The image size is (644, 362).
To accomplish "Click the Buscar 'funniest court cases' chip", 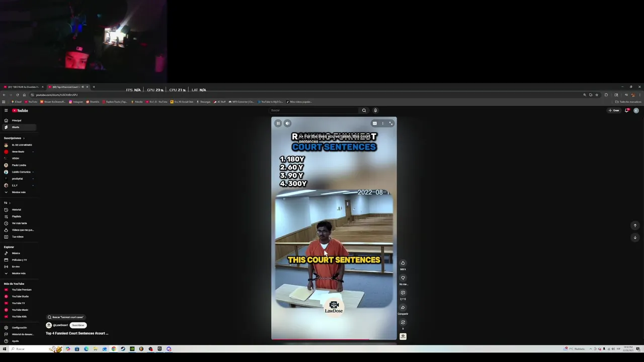I will coord(65,317).
